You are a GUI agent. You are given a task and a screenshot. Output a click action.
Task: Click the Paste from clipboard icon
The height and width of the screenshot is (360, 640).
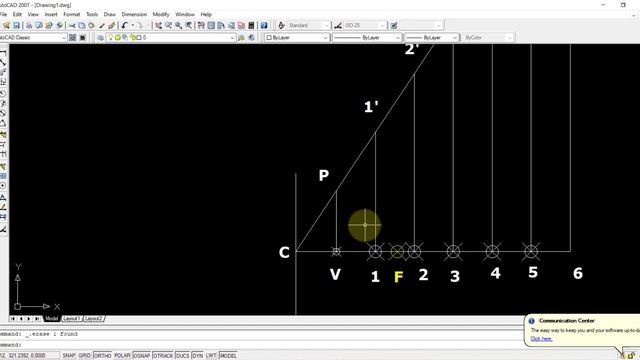click(x=92, y=25)
